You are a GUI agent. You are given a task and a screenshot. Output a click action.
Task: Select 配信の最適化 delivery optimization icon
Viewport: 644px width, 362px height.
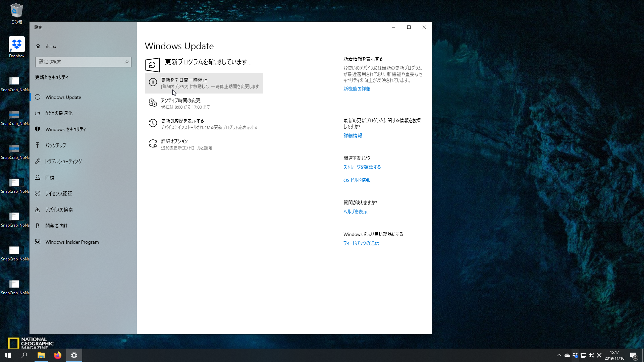38,113
